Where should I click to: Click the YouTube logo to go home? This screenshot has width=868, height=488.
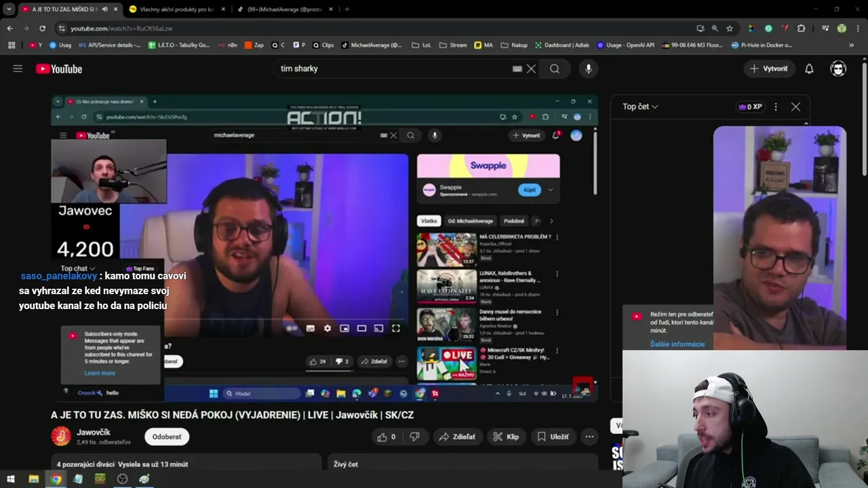point(59,68)
